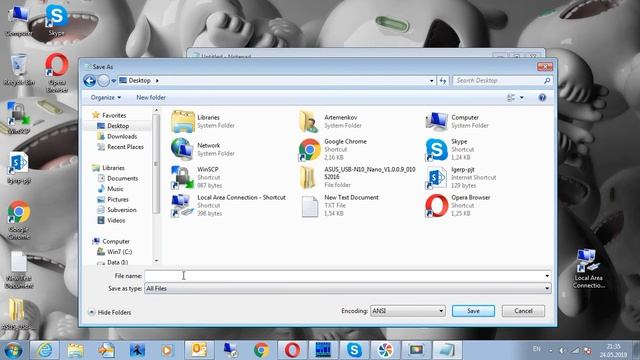
Task: Open Chrome from the taskbar
Action: 261,350
